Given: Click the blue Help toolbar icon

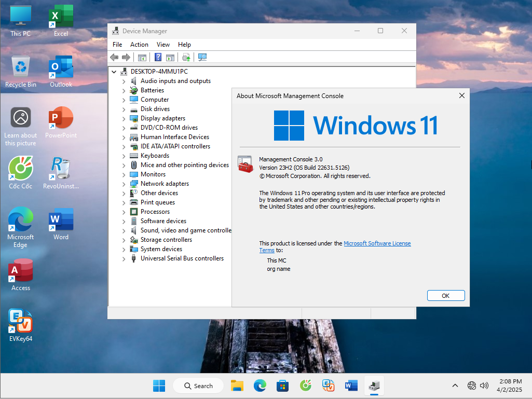Looking at the screenshot, I should coord(158,58).
